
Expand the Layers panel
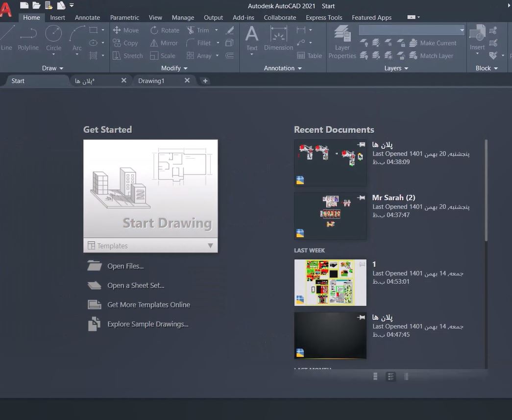tap(396, 68)
